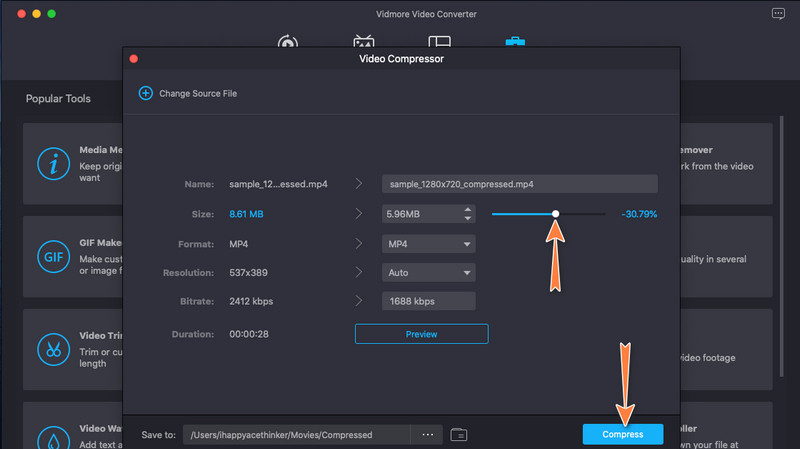
Task: Decrease size with the stepper down arrow
Action: pos(467,218)
